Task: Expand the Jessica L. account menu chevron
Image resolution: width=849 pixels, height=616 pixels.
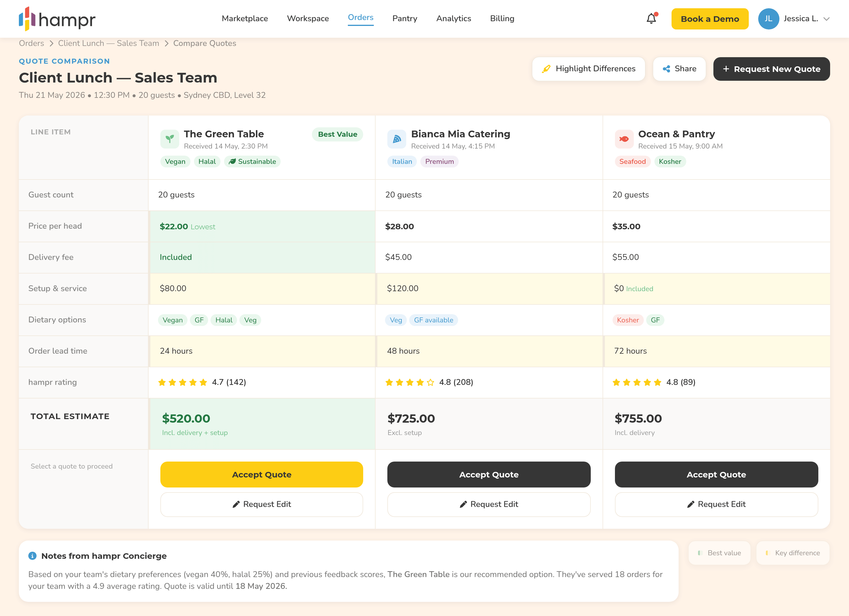Action: coord(827,19)
